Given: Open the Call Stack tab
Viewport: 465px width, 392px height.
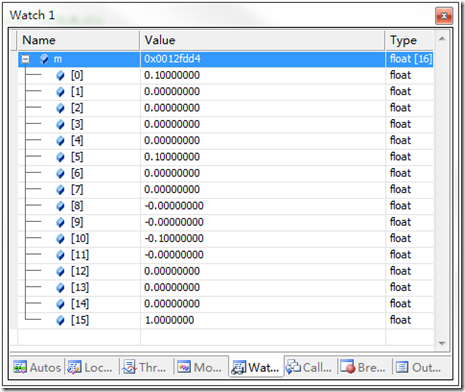Looking at the screenshot, I should [309, 367].
